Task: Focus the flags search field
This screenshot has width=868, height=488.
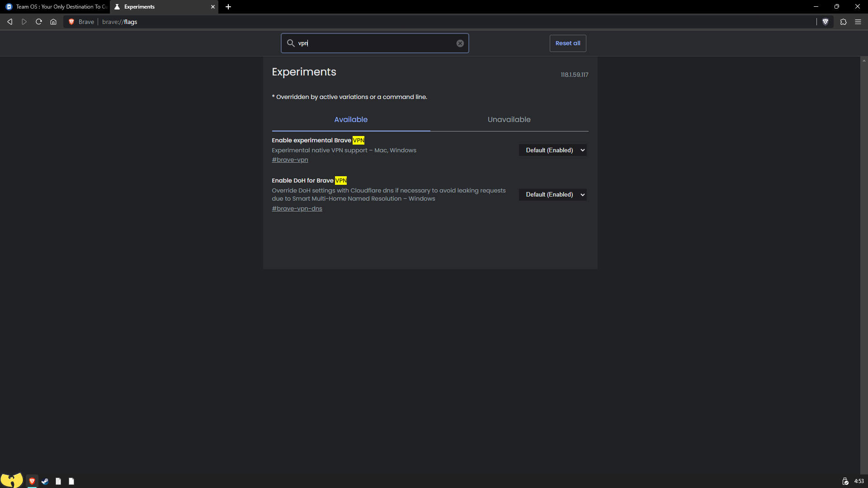Action: 375,43
